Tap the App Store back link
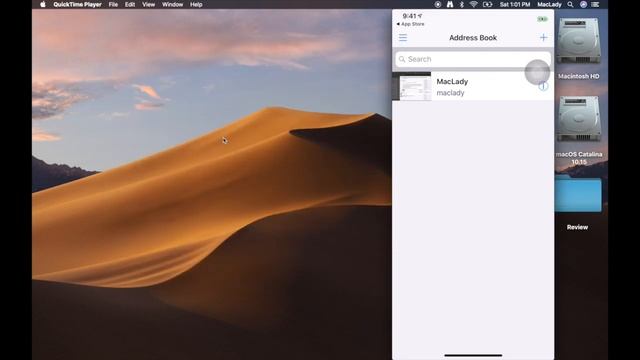 point(411,24)
